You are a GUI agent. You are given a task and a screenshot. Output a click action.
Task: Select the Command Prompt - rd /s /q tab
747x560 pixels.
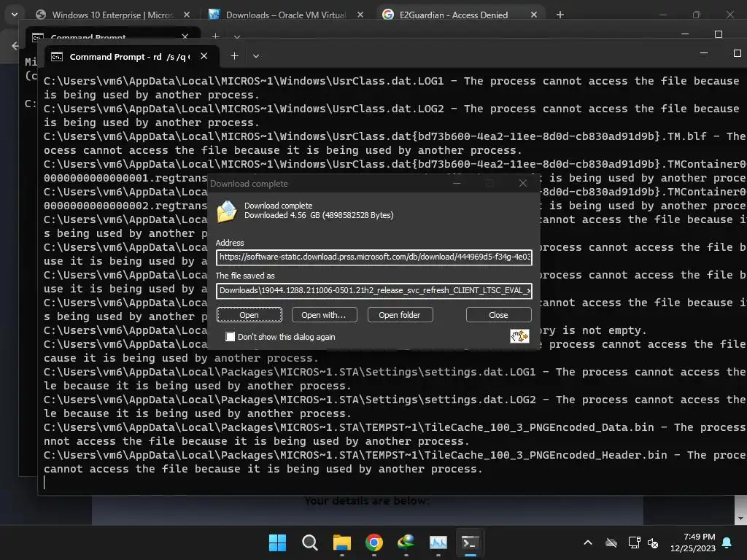pyautogui.click(x=128, y=57)
